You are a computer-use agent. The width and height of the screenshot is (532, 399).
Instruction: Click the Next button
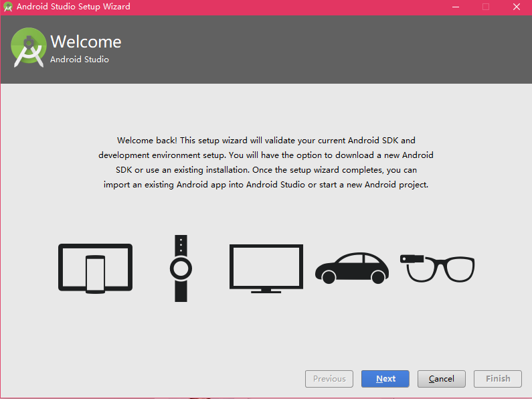coord(385,379)
